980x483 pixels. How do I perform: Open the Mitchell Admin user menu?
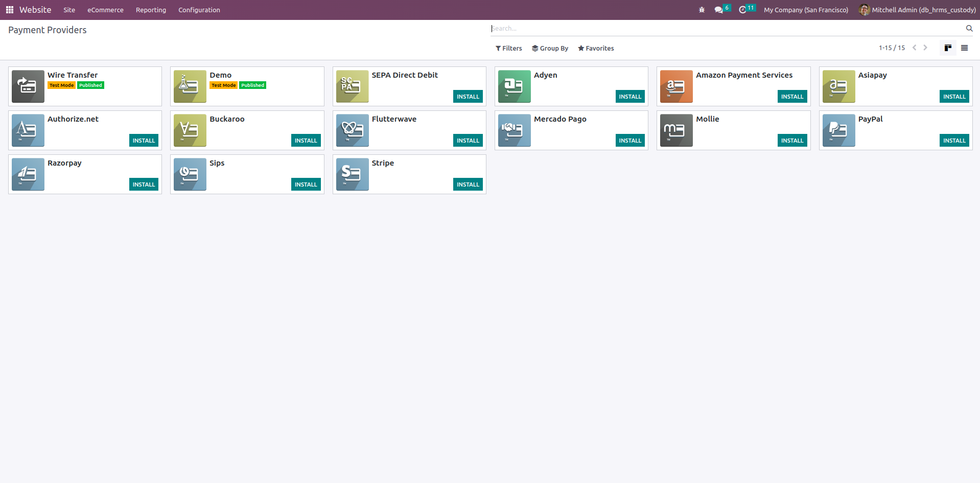click(917, 10)
